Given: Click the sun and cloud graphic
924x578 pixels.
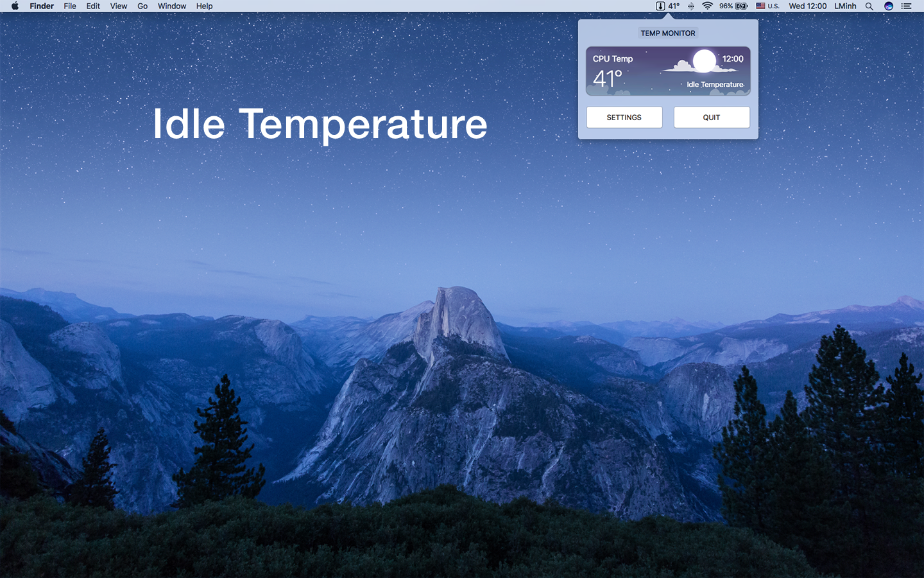Looking at the screenshot, I should point(699,62).
